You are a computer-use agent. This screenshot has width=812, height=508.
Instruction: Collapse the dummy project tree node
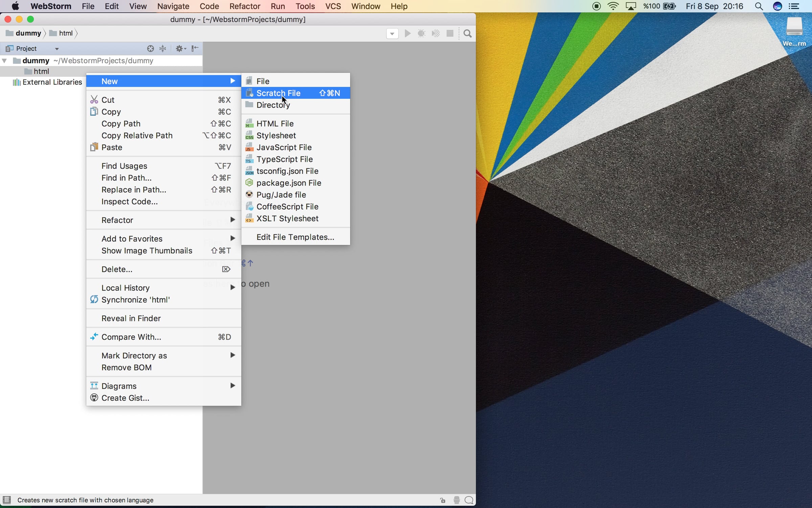coord(4,61)
